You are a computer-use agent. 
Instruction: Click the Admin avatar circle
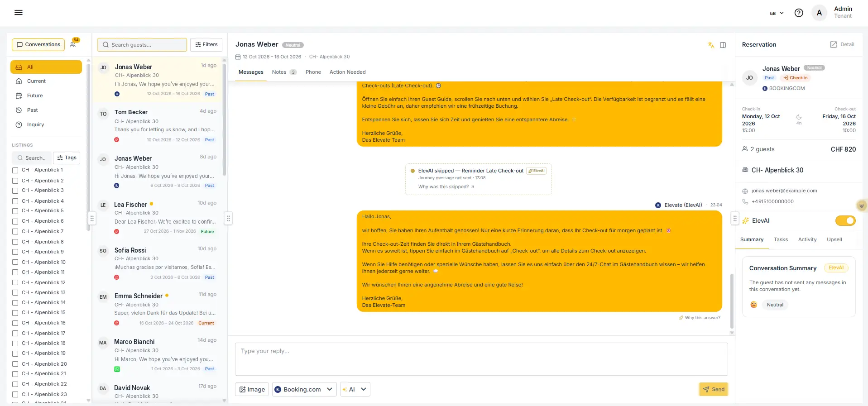[x=819, y=13]
